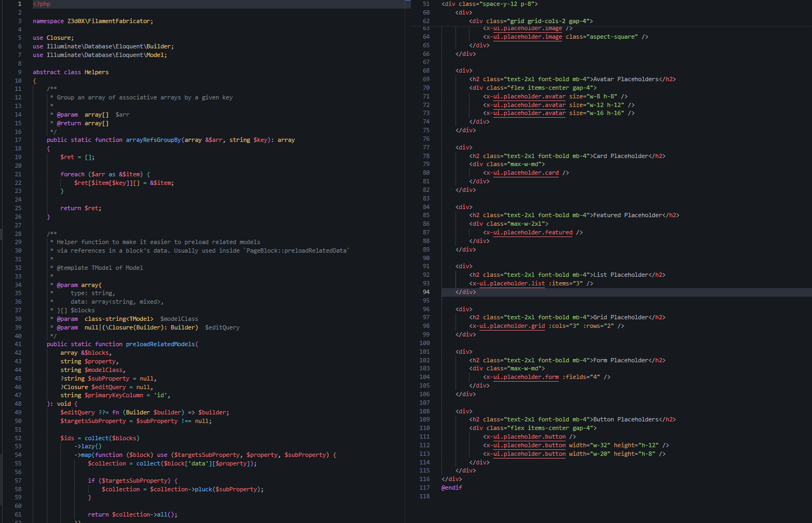Viewport: 812px width, 523px height.
Task: Click the first underlined ui.placeholder.avatar identifier
Action: pyautogui.click(x=529, y=96)
